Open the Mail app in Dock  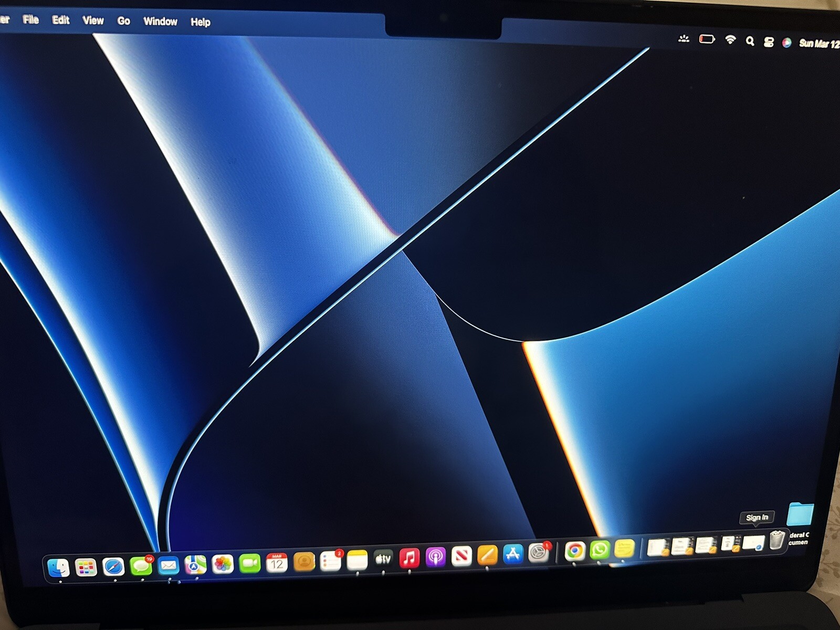[168, 565]
